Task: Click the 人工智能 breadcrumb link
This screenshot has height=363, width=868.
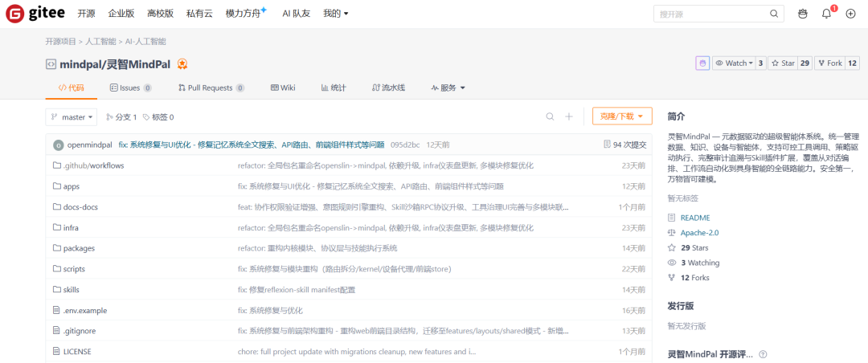Action: point(100,42)
